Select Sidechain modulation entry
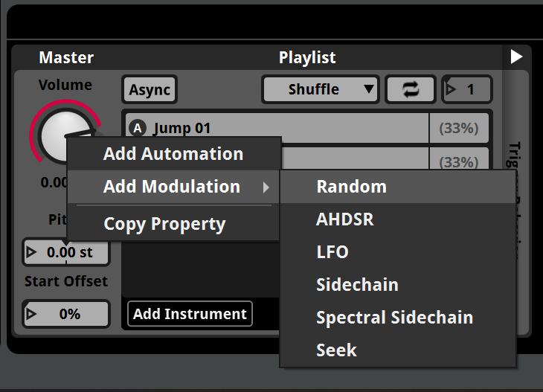The width and height of the screenshot is (543, 392). point(357,285)
